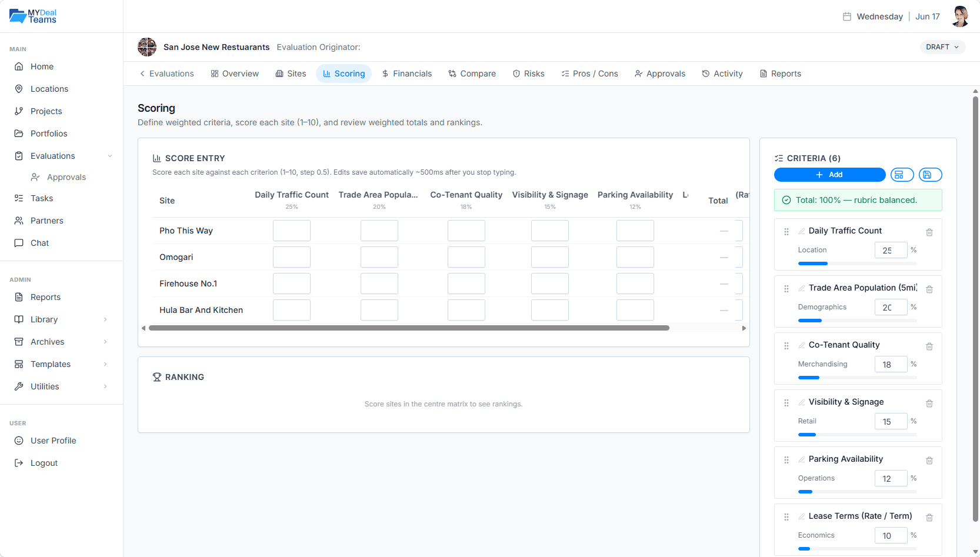Select the Scoring tab
The height and width of the screenshot is (557, 980).
point(344,74)
